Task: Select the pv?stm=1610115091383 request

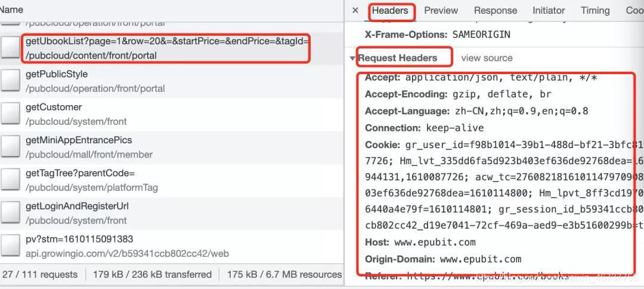Action: click(172, 246)
